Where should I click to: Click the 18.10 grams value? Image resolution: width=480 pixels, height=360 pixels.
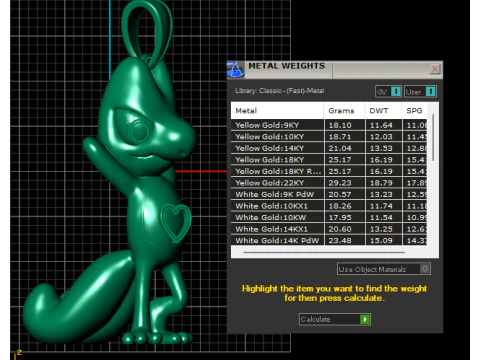340,125
